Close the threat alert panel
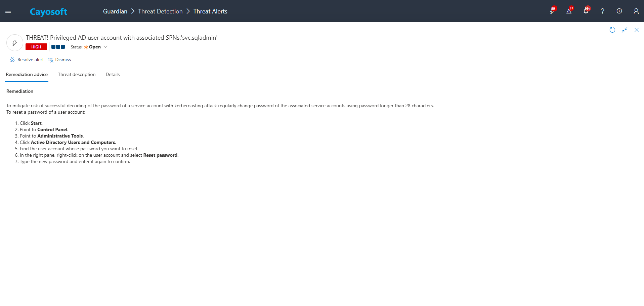This screenshot has height=306, width=644. pos(636,30)
